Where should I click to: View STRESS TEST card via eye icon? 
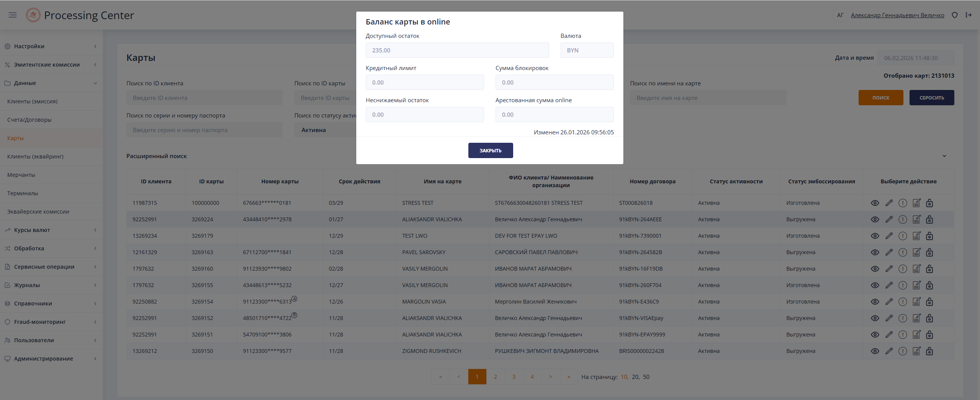[875, 203]
